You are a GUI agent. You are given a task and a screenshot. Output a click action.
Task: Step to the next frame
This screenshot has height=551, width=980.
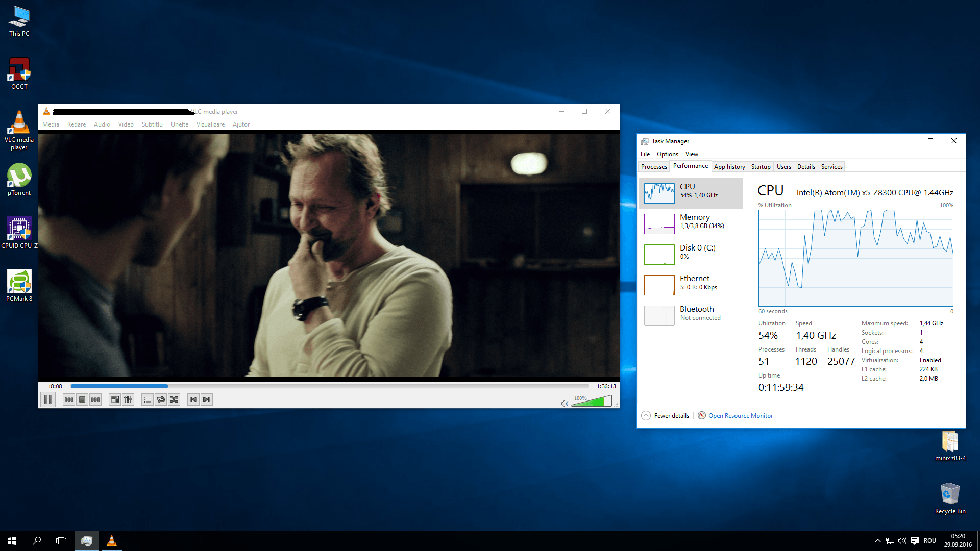click(207, 399)
